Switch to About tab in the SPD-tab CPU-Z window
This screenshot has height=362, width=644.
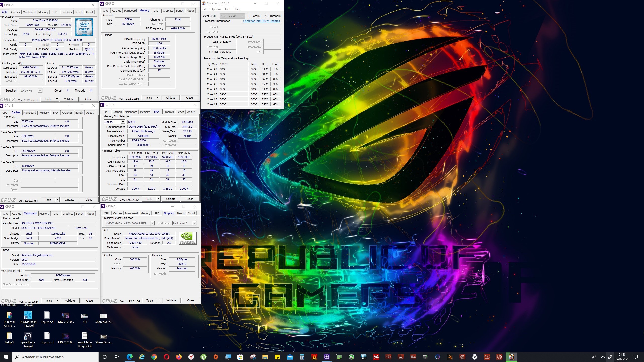tap(191, 112)
